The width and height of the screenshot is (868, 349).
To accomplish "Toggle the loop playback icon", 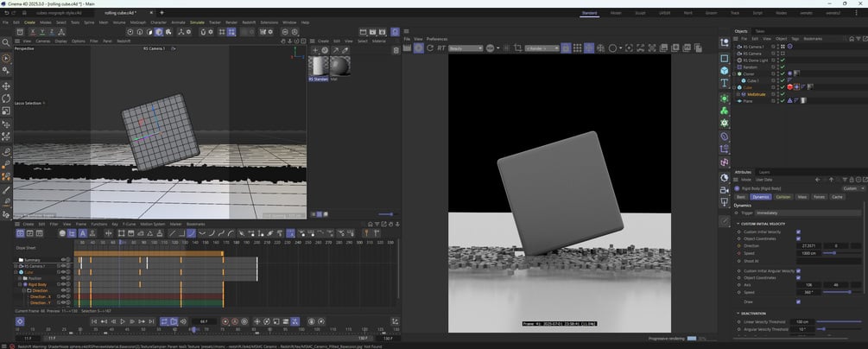I will click(x=164, y=321).
